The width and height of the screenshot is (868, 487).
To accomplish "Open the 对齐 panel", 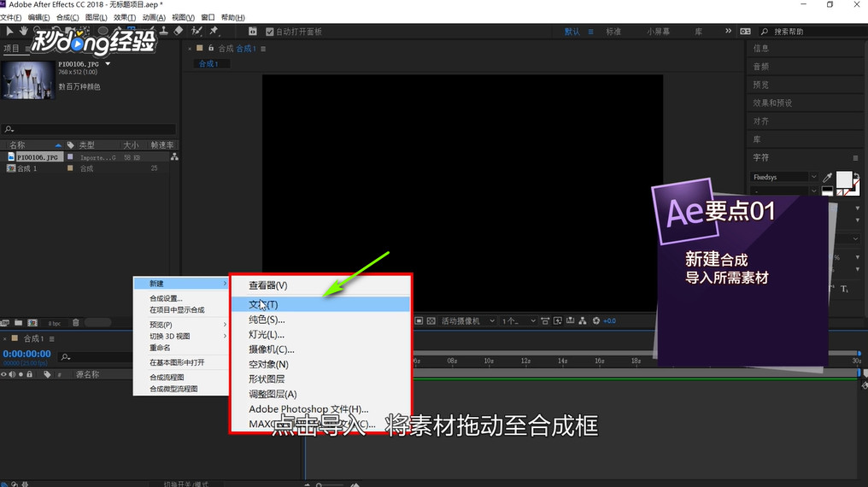I will pos(760,121).
